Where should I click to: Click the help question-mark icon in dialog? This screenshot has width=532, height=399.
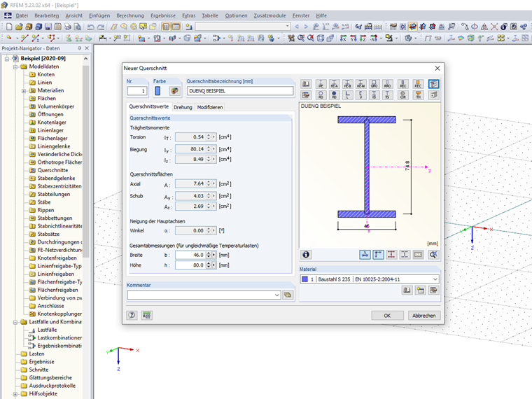[132, 315]
